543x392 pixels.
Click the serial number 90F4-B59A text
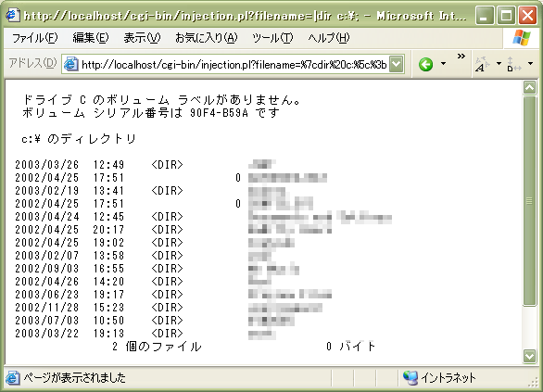[219, 113]
